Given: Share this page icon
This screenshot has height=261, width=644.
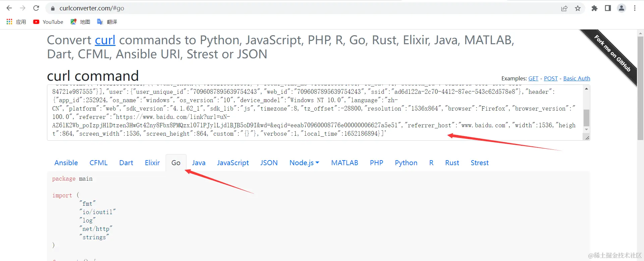Looking at the screenshot, I should tap(564, 8).
